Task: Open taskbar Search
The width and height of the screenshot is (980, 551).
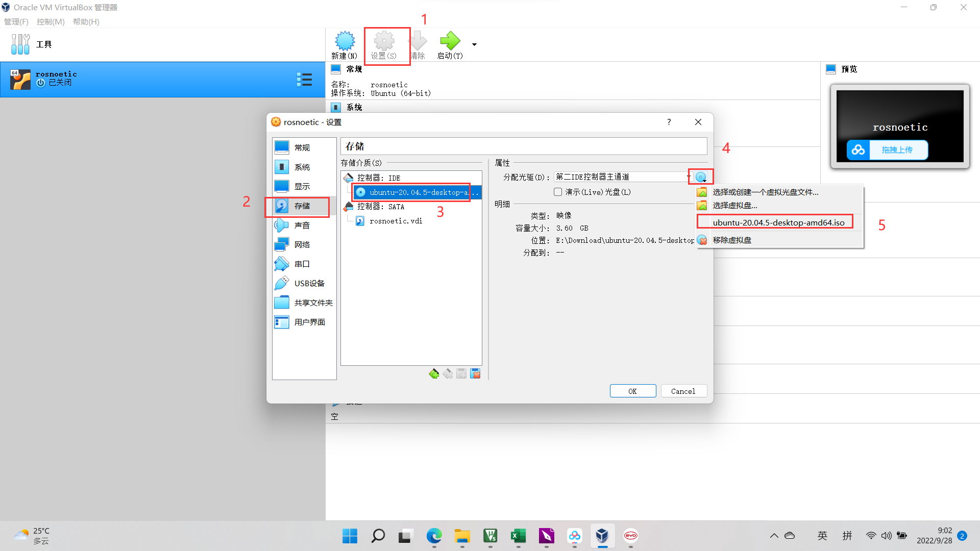Action: click(x=378, y=536)
